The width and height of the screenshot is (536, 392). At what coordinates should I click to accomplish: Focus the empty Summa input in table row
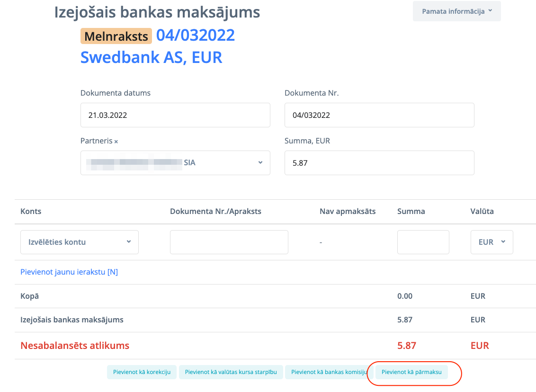click(x=423, y=242)
